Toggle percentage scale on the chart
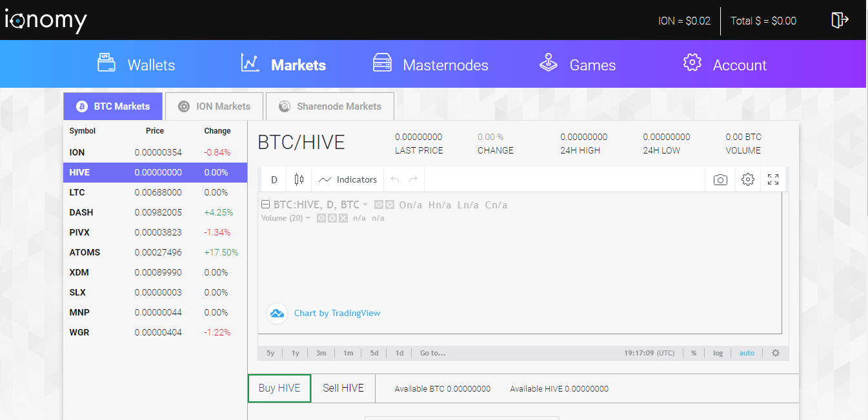The height and width of the screenshot is (420, 868). (x=694, y=353)
